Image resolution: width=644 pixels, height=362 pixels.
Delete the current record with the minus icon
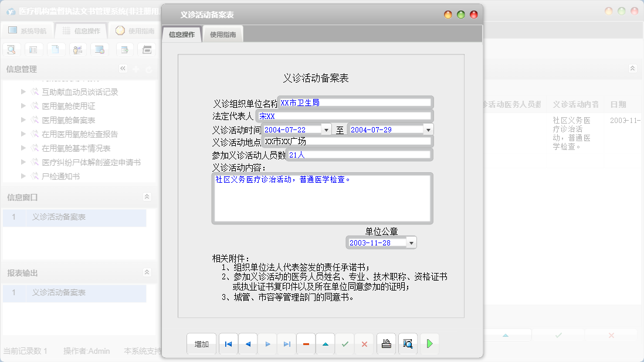(306, 344)
